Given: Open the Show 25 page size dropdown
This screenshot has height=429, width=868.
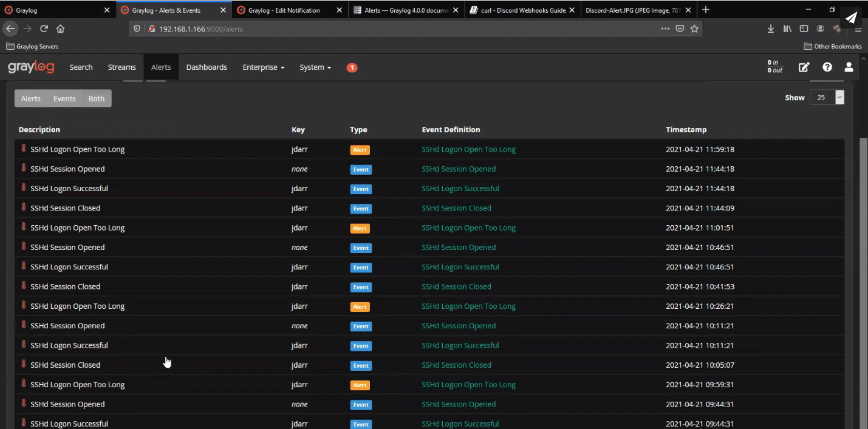Looking at the screenshot, I should pyautogui.click(x=826, y=98).
